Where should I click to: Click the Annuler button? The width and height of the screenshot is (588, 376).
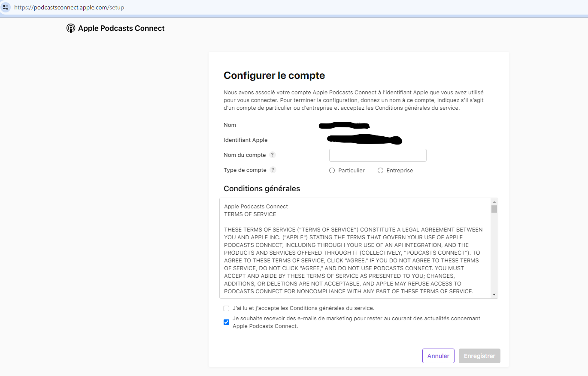(x=438, y=356)
